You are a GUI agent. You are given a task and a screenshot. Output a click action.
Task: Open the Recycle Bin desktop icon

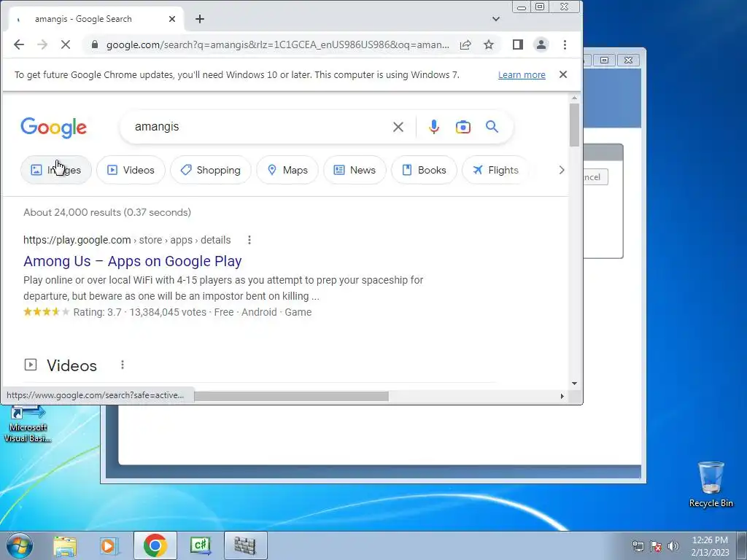coord(711,484)
